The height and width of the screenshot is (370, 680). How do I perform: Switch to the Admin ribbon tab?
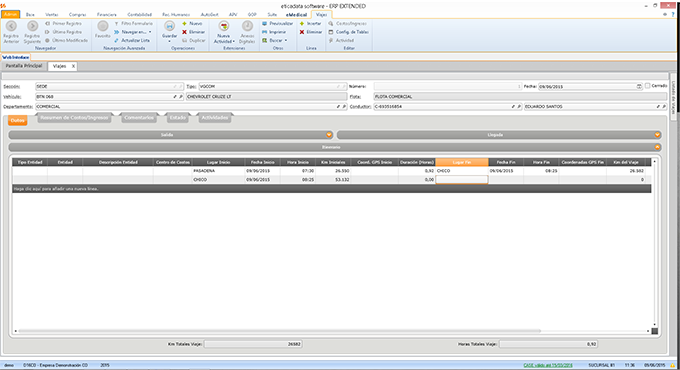coord(10,14)
